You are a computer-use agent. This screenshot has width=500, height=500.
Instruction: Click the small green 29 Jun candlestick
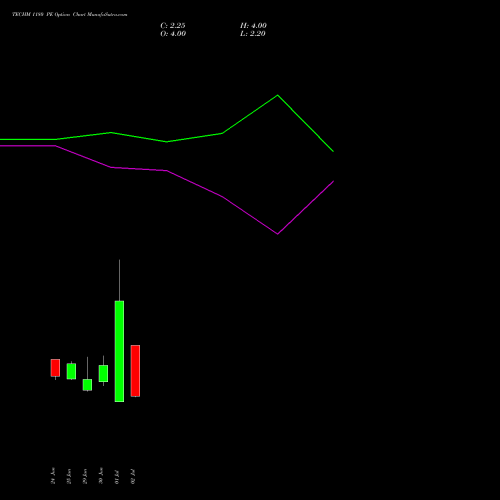(87, 385)
